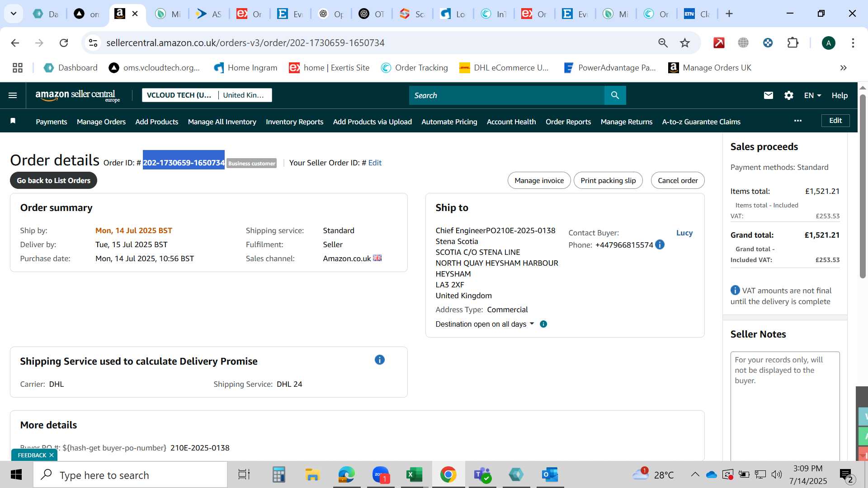Expand the browser tab search chevron
The width and height of the screenshot is (868, 488).
[14, 14]
